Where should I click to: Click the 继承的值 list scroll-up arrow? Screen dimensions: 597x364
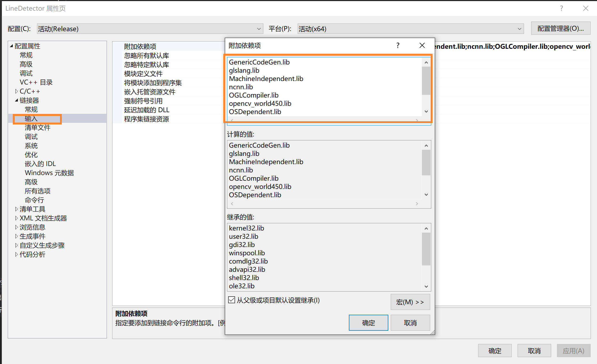coord(426,228)
